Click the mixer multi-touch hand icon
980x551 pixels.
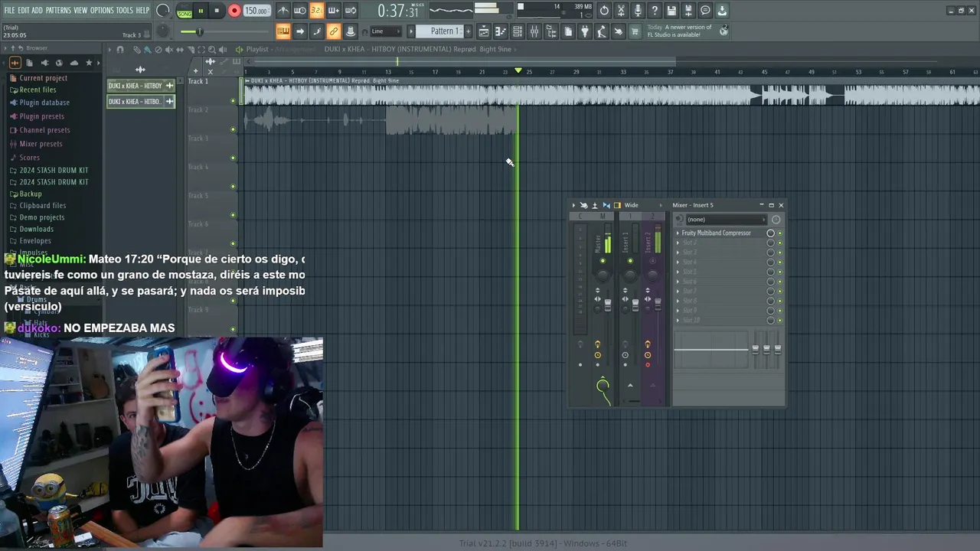583,205
